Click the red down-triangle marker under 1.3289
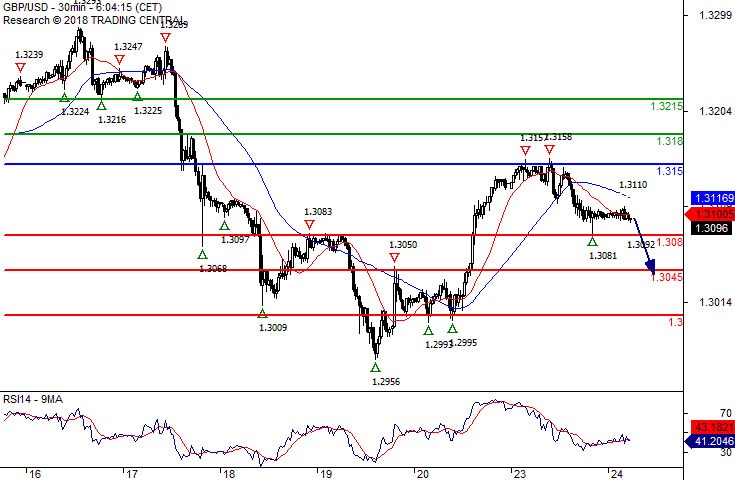Viewport: 735px width, 480px height. point(165,38)
